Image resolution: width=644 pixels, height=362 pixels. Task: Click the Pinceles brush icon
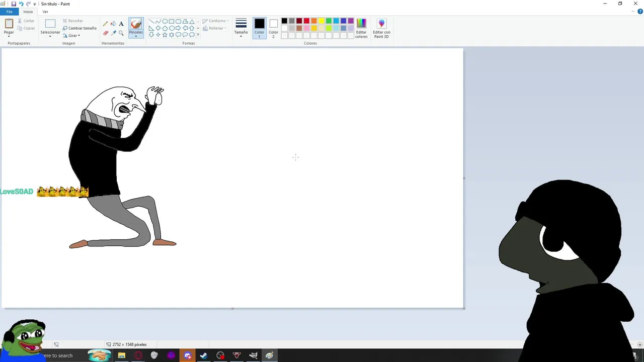tap(136, 24)
